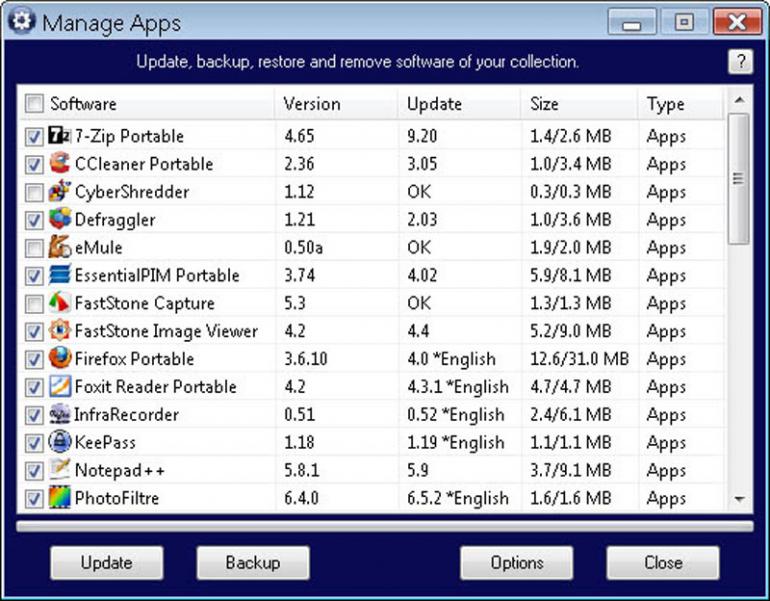The image size is (770, 601).
Task: Uncheck the 7-Zip Portable checkbox
Action: coord(34,137)
